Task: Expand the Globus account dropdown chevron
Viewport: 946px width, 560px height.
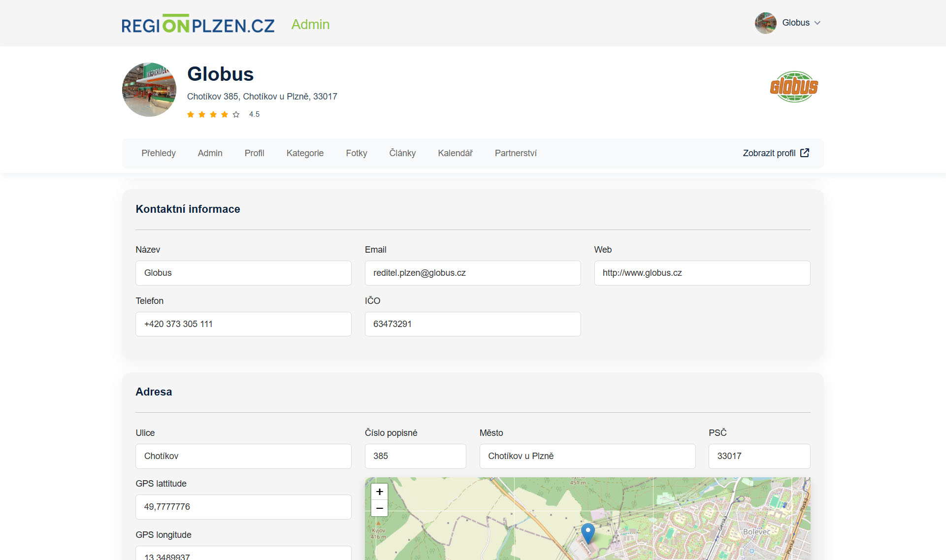Action: click(817, 23)
